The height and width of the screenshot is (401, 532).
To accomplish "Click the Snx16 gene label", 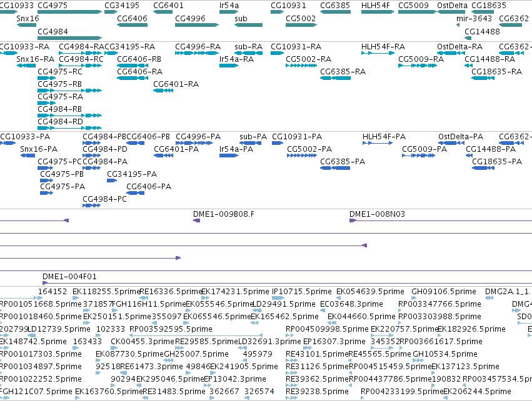I will (28, 18).
